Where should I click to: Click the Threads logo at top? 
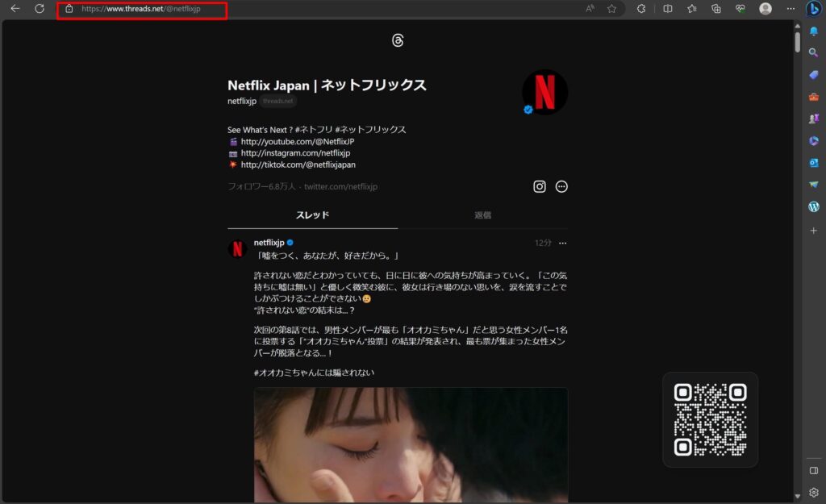pos(398,40)
